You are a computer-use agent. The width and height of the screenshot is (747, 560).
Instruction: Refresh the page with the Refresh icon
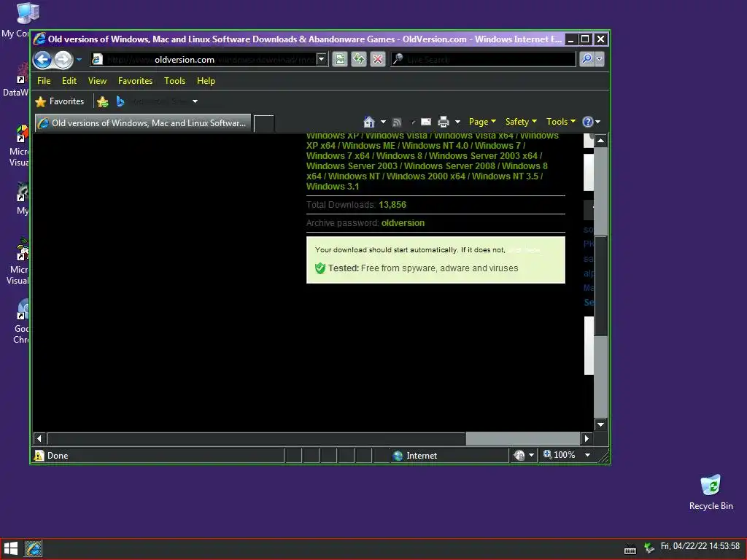pos(359,59)
